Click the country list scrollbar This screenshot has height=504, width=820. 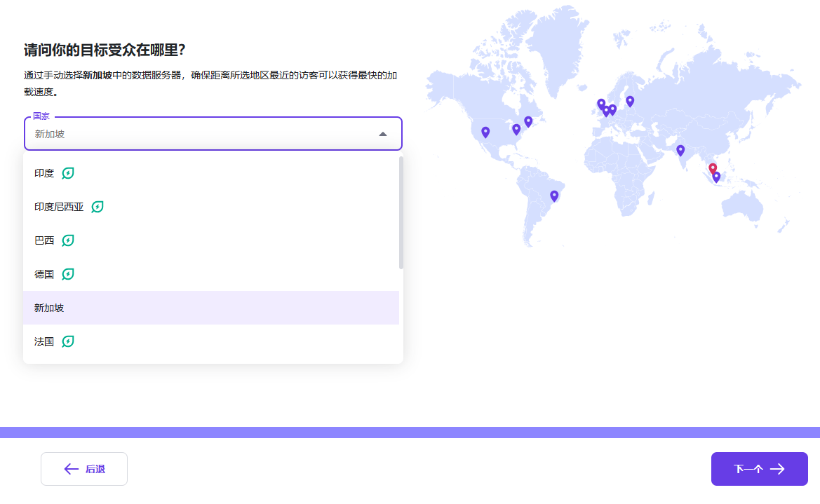pyautogui.click(x=401, y=212)
